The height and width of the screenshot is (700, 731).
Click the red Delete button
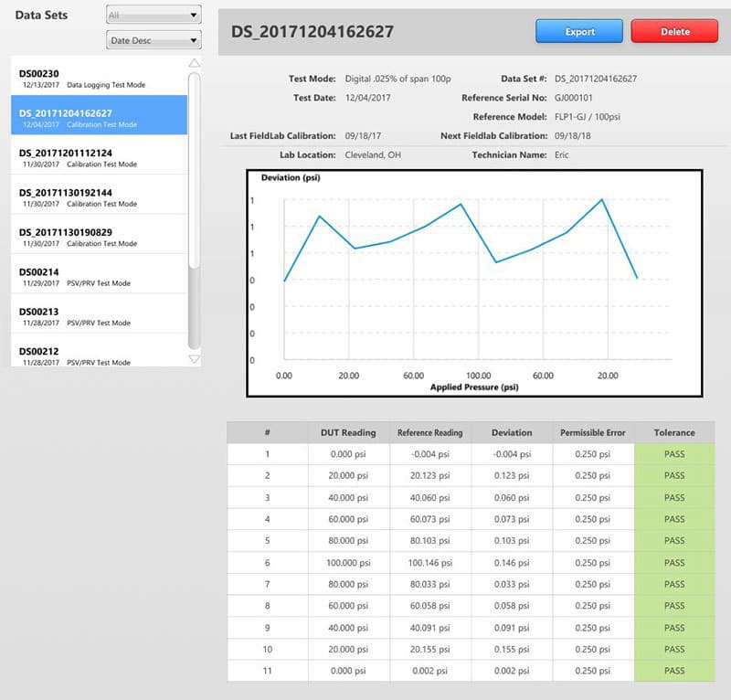pyautogui.click(x=674, y=31)
